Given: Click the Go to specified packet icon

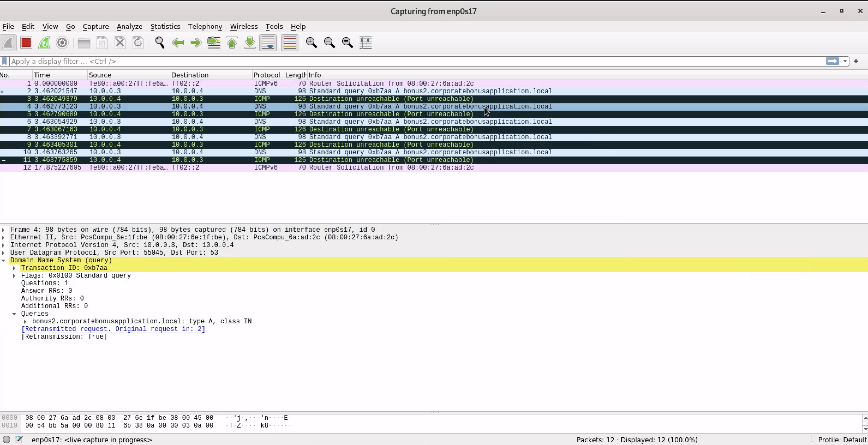Looking at the screenshot, I should [x=214, y=43].
